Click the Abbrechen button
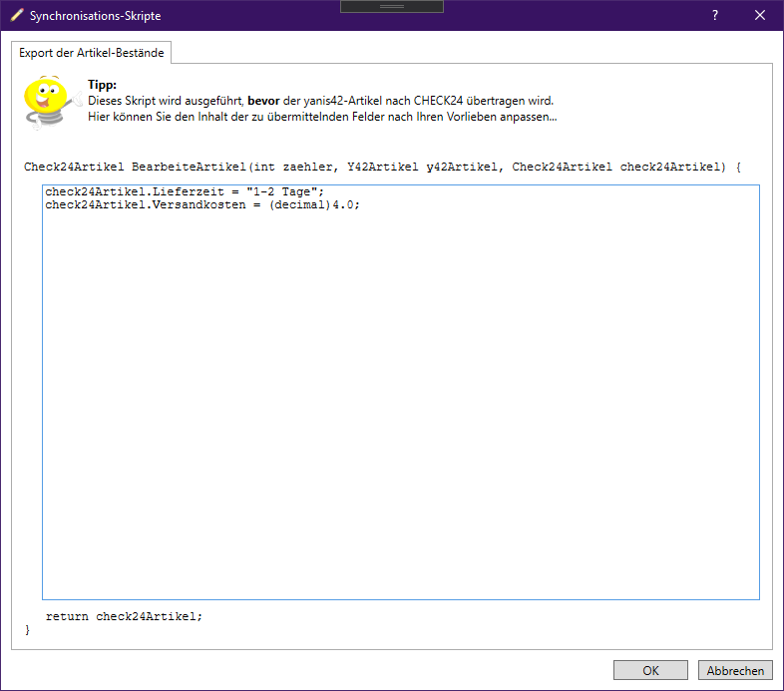Viewport: 784px width, 691px height. 735,671
